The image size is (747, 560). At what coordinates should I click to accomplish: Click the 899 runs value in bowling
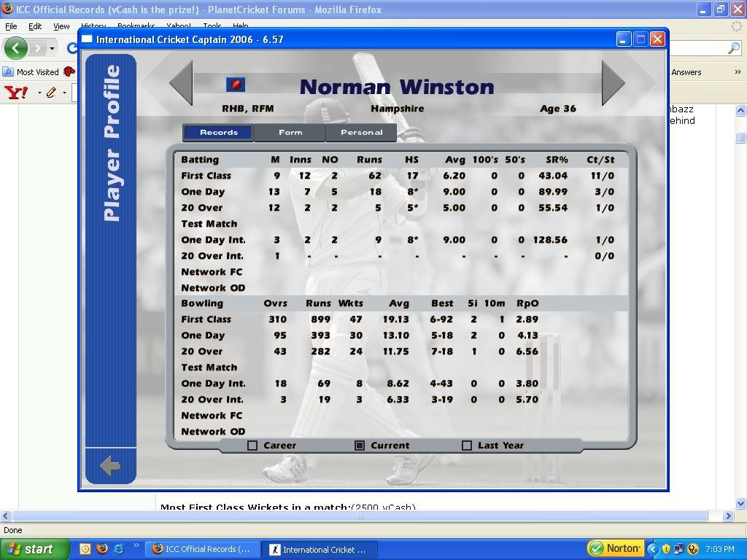[x=321, y=319]
